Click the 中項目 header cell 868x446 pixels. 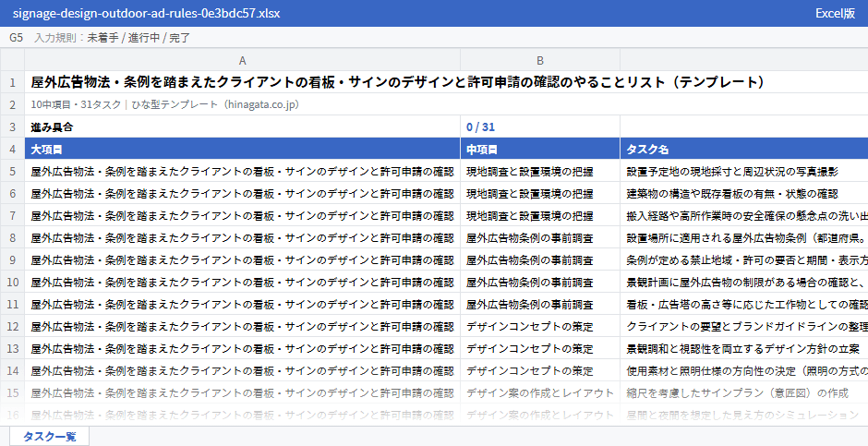[x=540, y=149]
